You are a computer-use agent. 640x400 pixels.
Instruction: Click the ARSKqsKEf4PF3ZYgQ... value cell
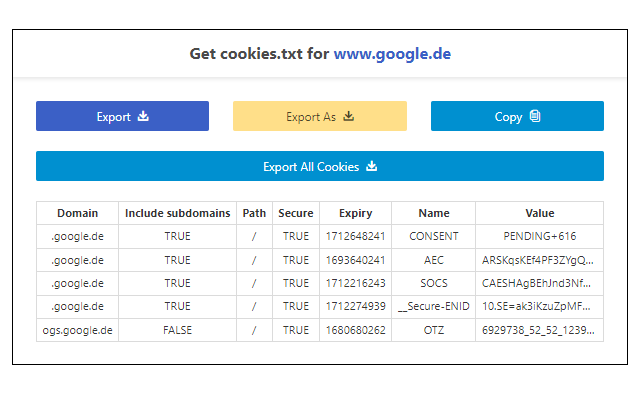(540, 260)
